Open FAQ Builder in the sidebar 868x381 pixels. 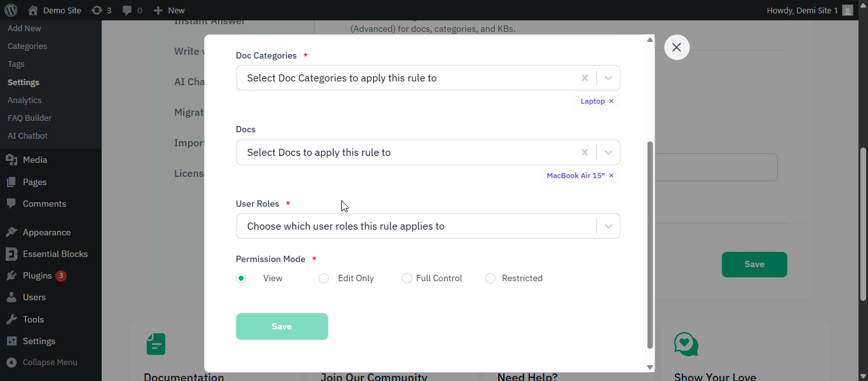[29, 118]
